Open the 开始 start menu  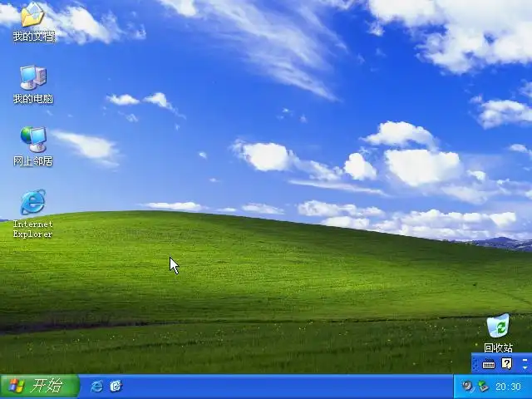pyautogui.click(x=40, y=386)
